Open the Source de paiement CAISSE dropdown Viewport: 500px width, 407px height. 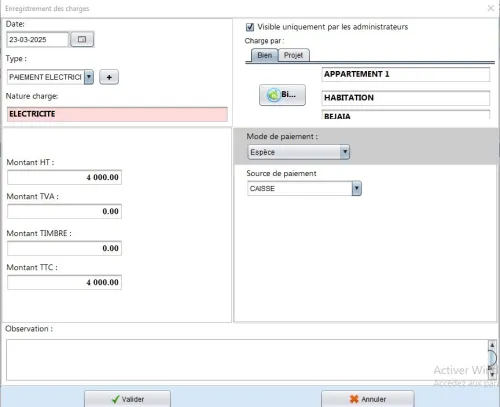point(304,188)
